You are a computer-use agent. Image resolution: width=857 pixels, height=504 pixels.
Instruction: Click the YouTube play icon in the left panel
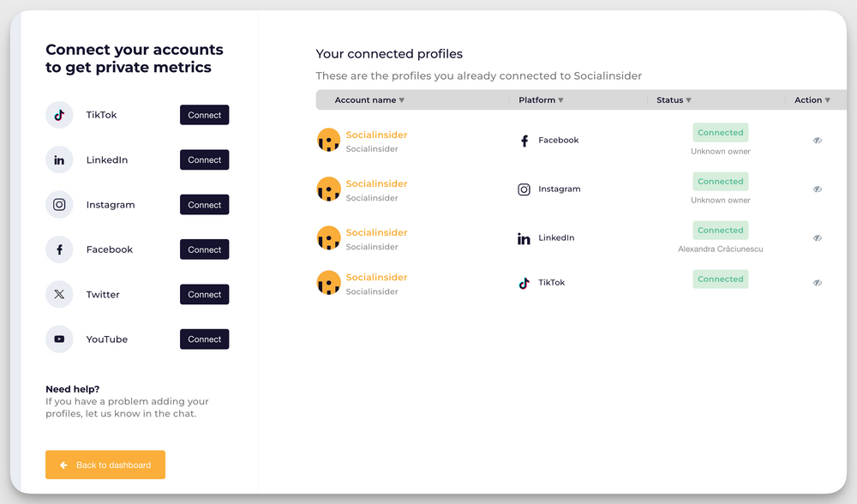coord(58,339)
